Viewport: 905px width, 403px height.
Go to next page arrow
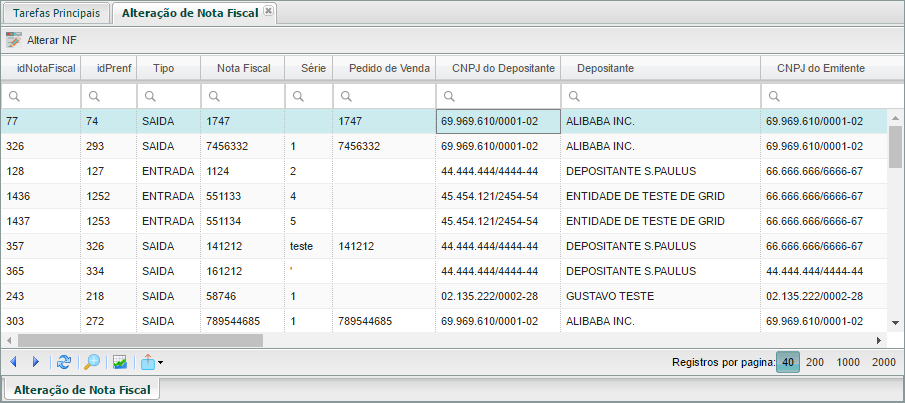click(36, 362)
